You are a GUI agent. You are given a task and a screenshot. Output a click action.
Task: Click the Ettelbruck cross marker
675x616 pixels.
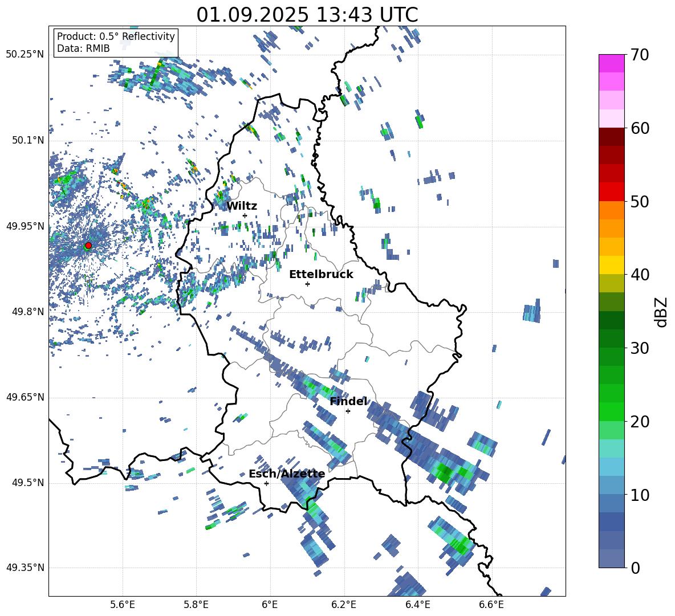[307, 284]
